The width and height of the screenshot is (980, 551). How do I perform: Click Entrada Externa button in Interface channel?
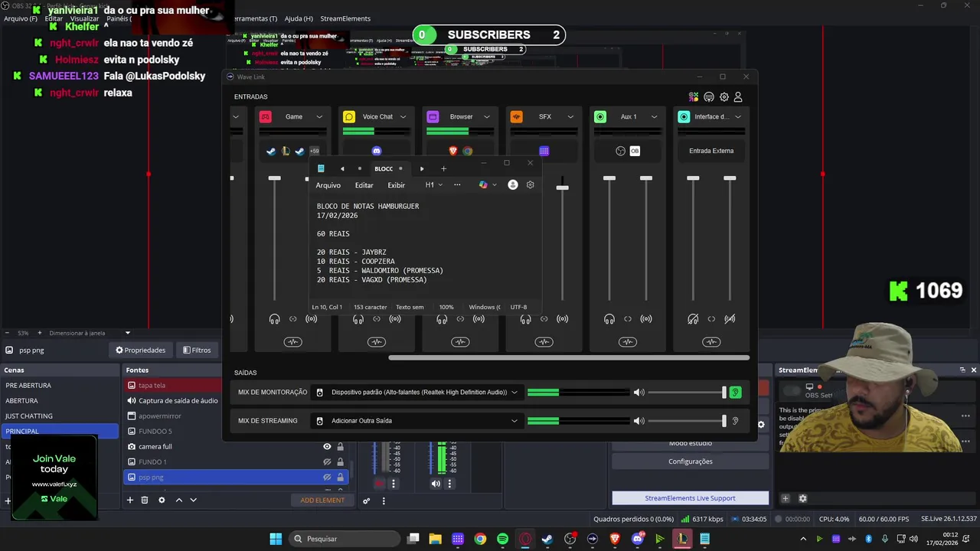(x=711, y=151)
